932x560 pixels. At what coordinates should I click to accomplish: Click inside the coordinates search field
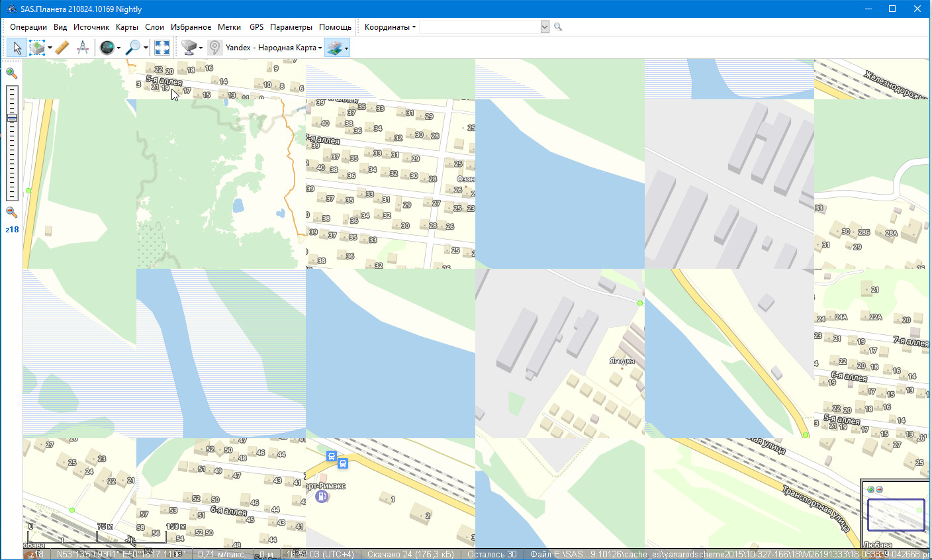tap(479, 27)
